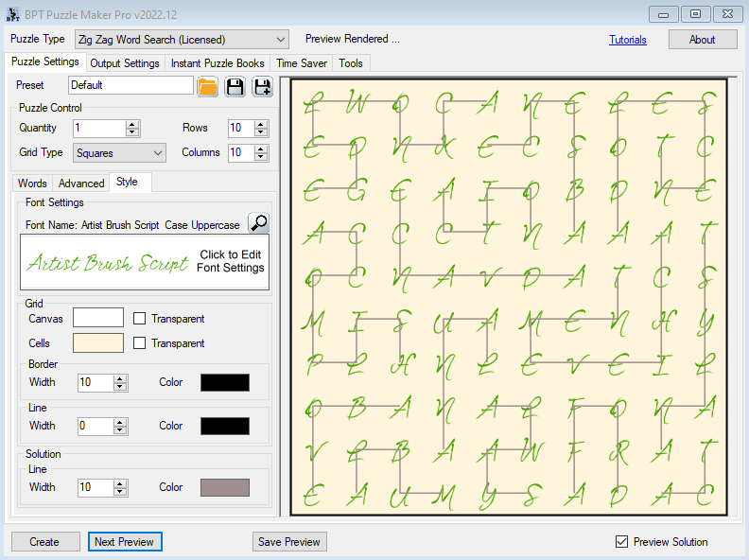Open the Puzzle Type dropdown
This screenshot has height=560, width=749.
279,40
